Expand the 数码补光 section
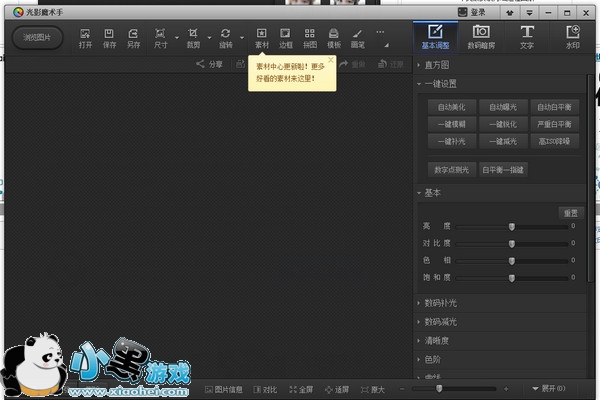Image resolution: width=600 pixels, height=400 pixels. 444,303
